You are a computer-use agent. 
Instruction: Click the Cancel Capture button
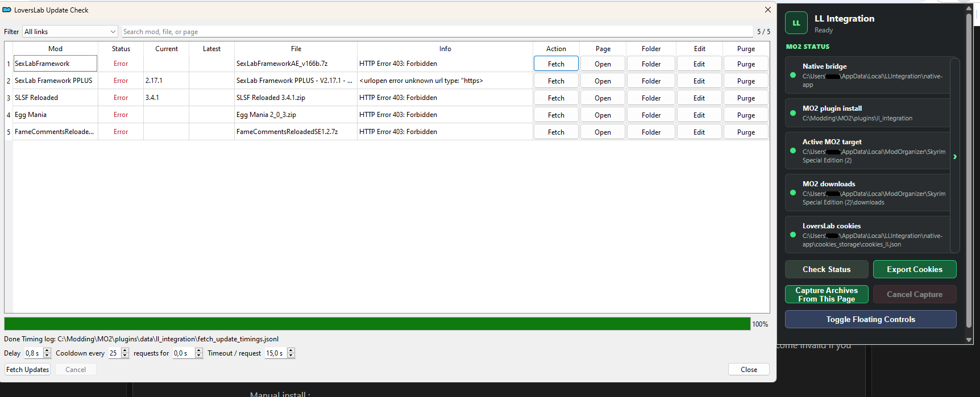click(x=914, y=294)
